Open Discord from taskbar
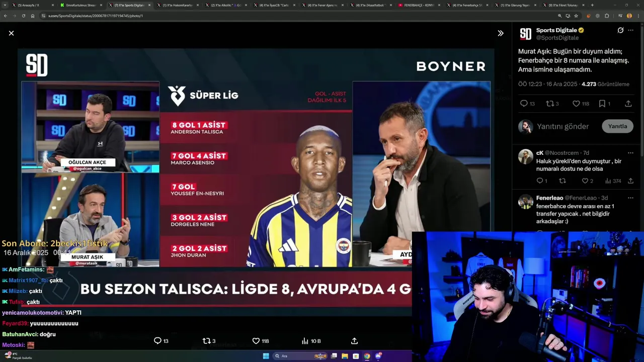Viewport: 644px width, 362px height. 378,356
